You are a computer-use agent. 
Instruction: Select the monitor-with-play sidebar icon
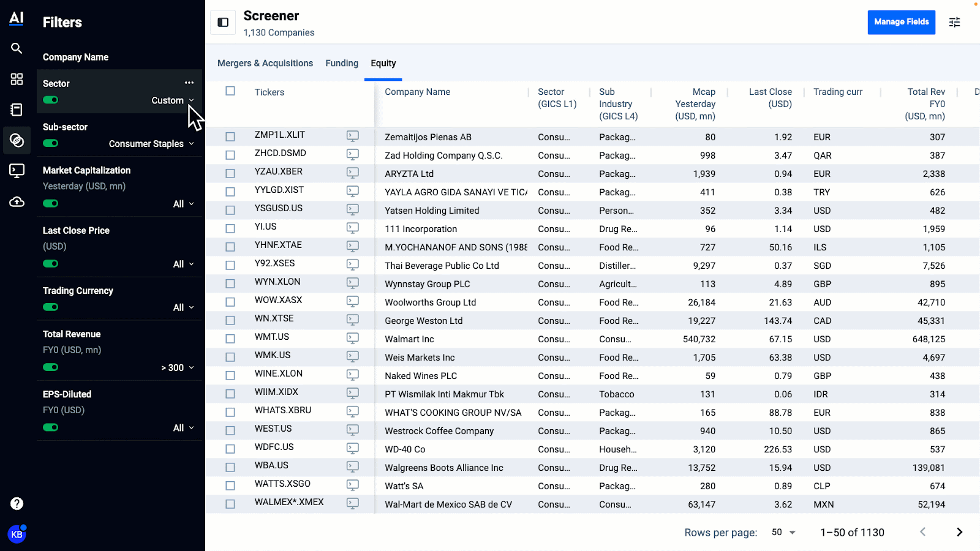coord(17,171)
